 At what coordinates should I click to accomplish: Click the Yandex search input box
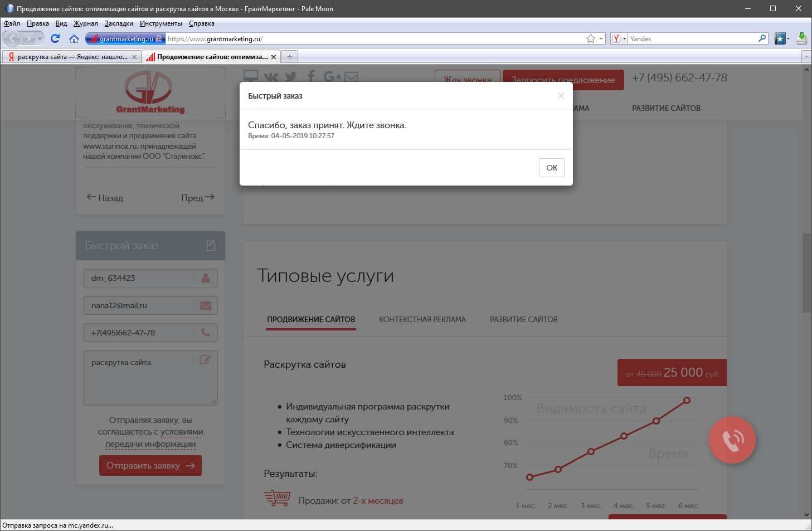[x=693, y=38]
